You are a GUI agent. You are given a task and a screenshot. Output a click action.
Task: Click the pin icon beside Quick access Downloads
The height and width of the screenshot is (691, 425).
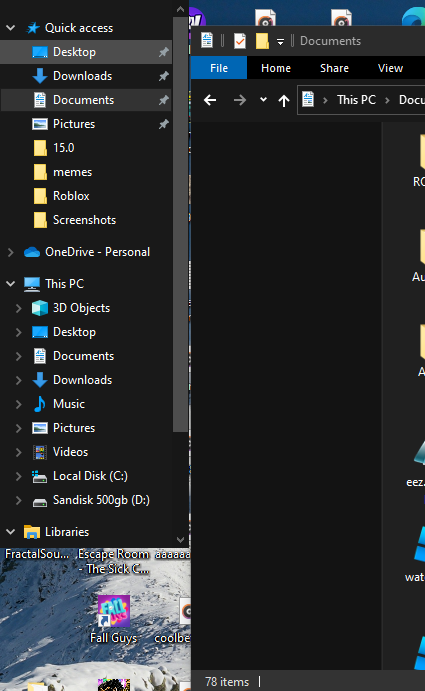164,76
